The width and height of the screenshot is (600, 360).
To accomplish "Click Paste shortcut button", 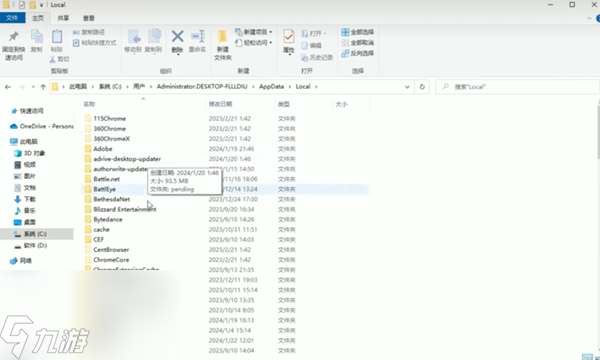I will (94, 42).
